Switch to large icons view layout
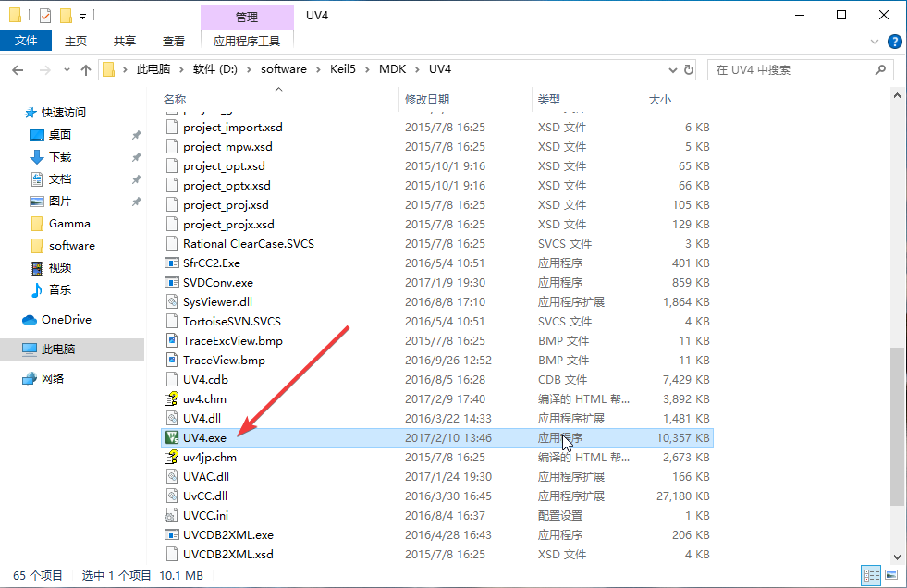Image resolution: width=907 pixels, height=588 pixels. [x=891, y=575]
